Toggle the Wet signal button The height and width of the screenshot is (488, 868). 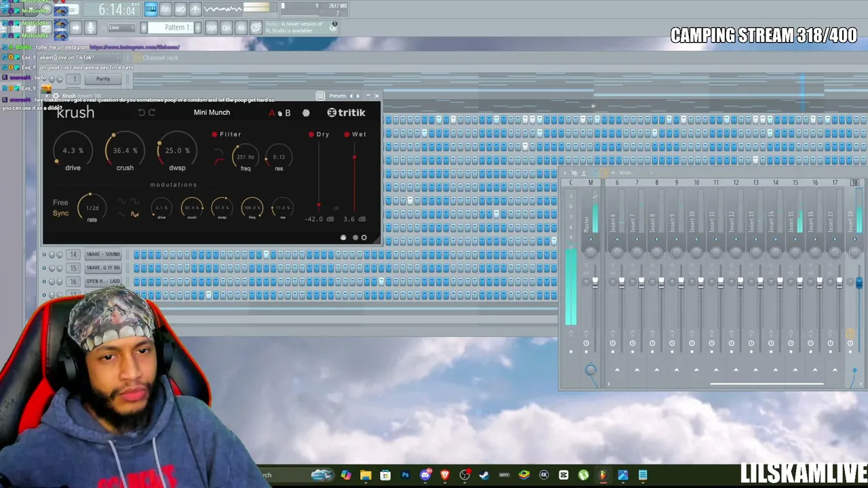pyautogui.click(x=347, y=134)
